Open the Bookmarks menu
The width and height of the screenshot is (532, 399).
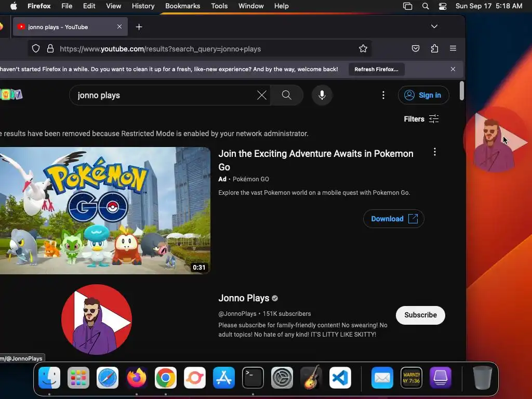click(x=182, y=6)
